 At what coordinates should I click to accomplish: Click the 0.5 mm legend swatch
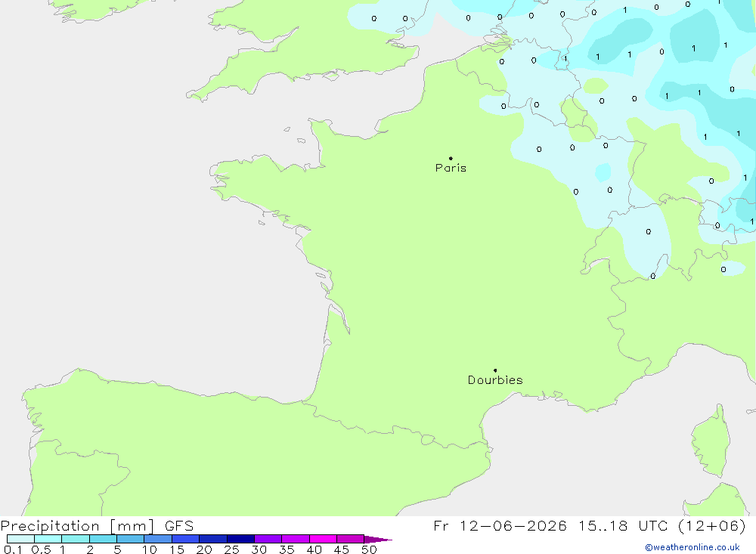pyautogui.click(x=48, y=539)
